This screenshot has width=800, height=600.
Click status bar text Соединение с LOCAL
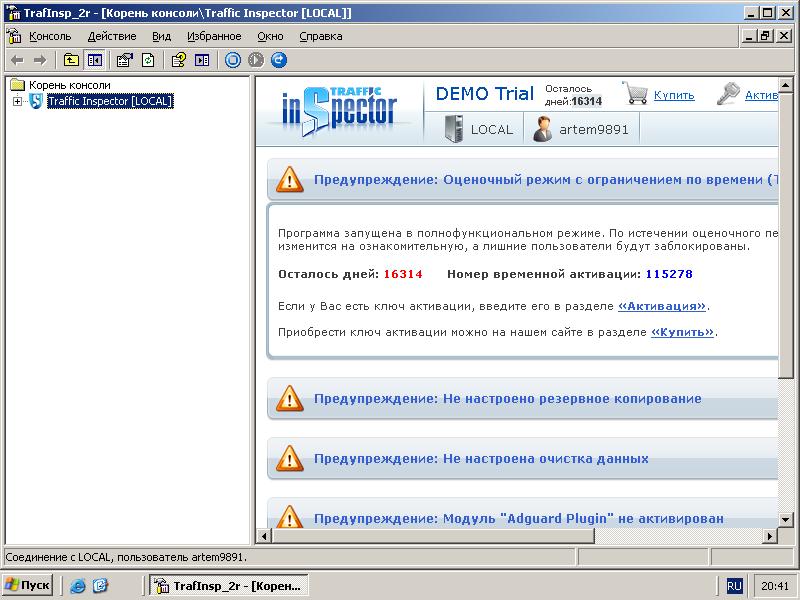(126, 557)
